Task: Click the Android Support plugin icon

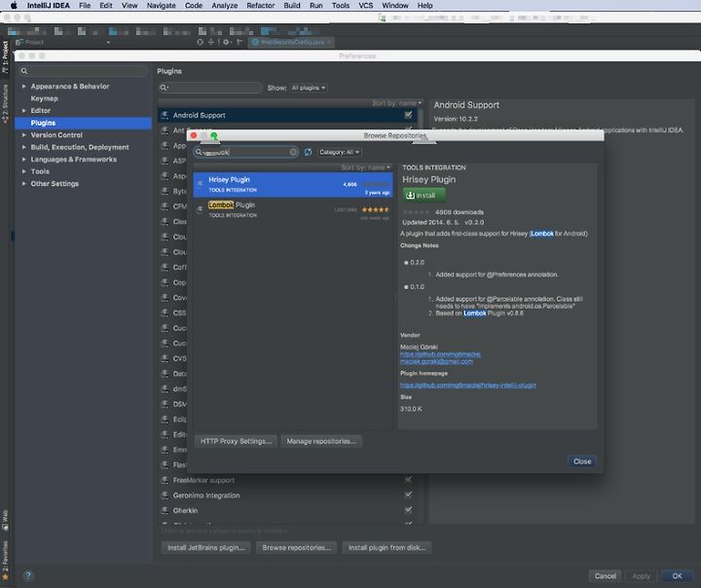Action: [165, 116]
